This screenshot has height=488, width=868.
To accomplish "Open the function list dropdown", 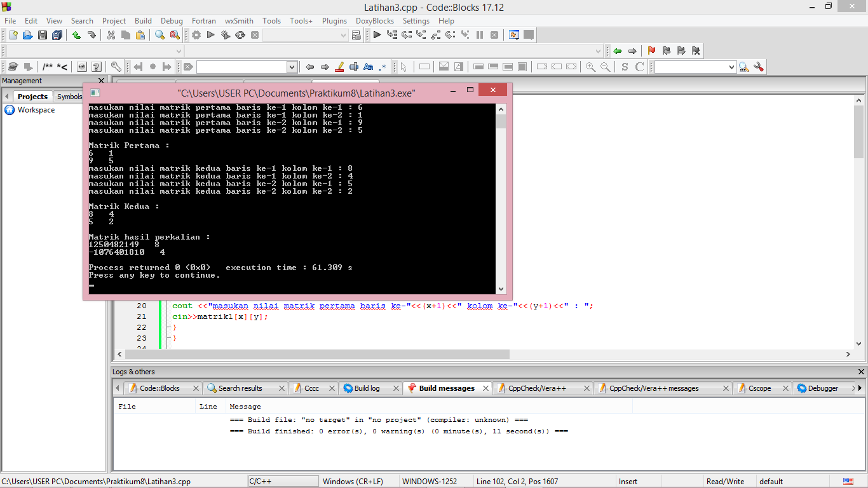I will (599, 51).
